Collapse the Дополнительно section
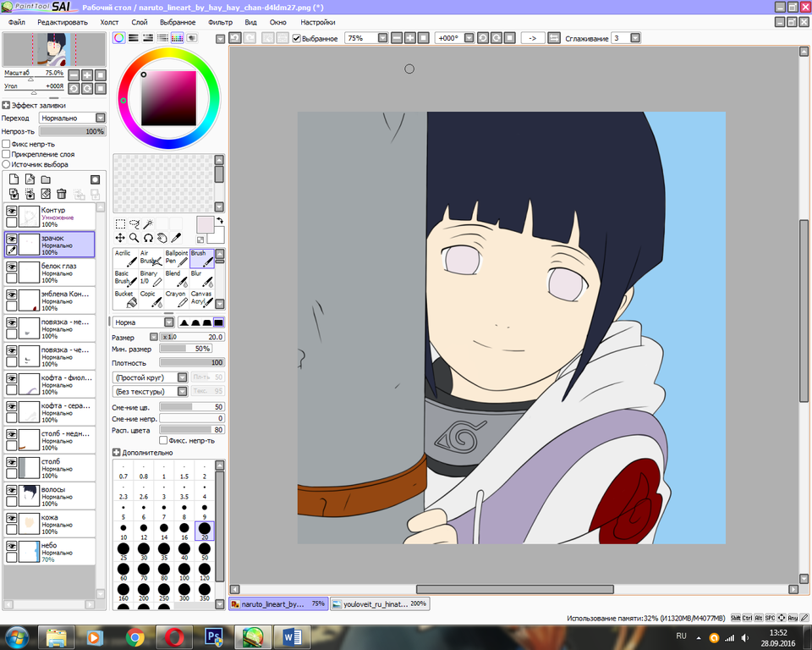 (116, 453)
